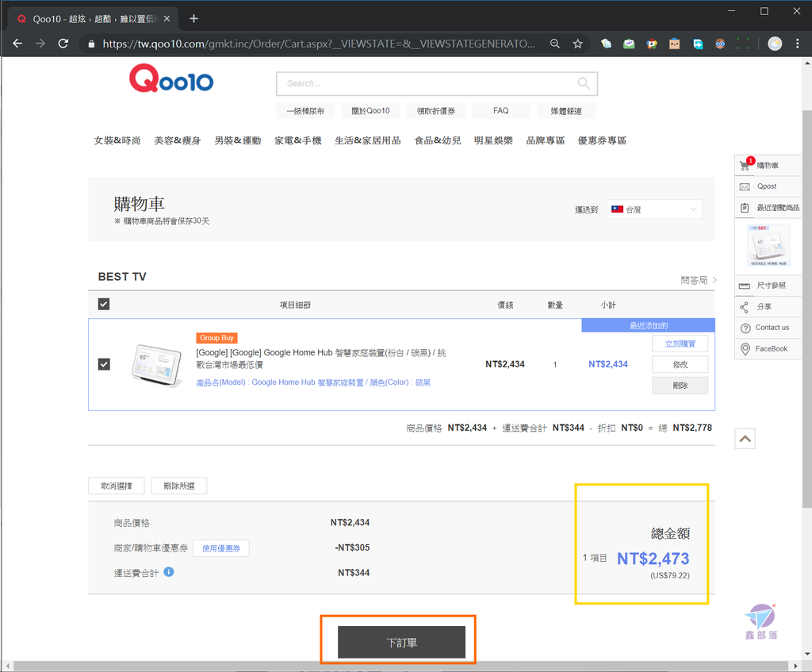Click the BEST TV seller name
The width and height of the screenshot is (812, 672).
pos(122,277)
